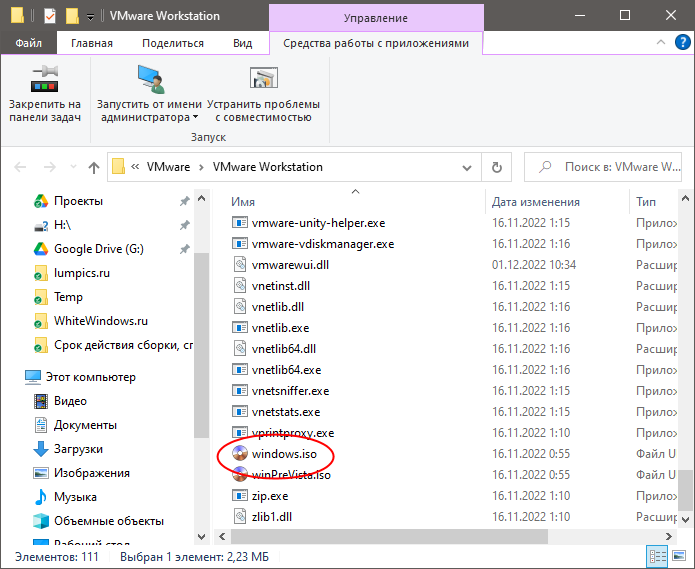Click the Управление contextual tab header
The width and height of the screenshot is (695, 569).
376,18
